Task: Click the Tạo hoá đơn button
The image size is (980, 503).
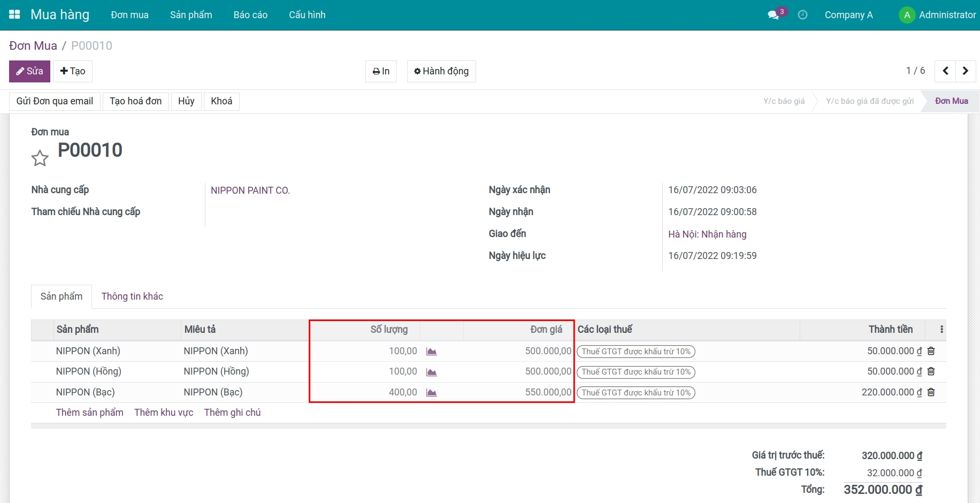Action: tap(135, 101)
